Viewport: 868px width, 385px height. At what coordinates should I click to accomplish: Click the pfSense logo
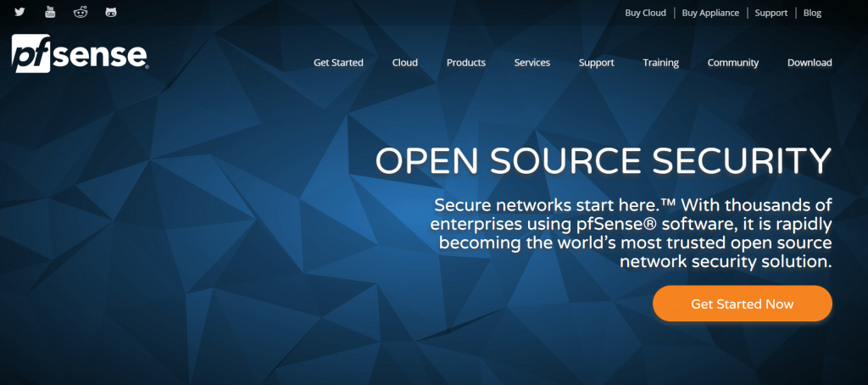click(x=80, y=53)
